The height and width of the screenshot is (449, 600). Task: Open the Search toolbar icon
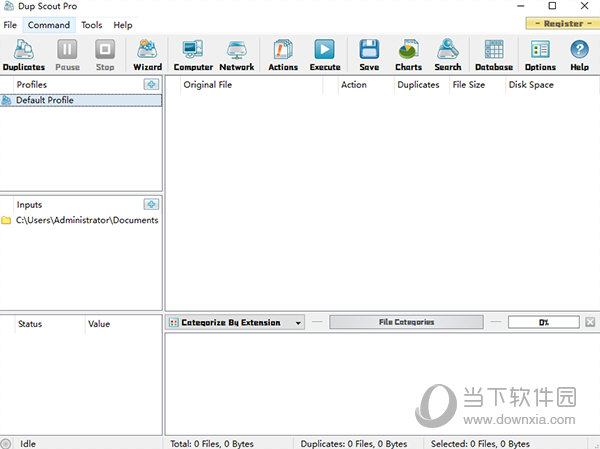[x=448, y=55]
